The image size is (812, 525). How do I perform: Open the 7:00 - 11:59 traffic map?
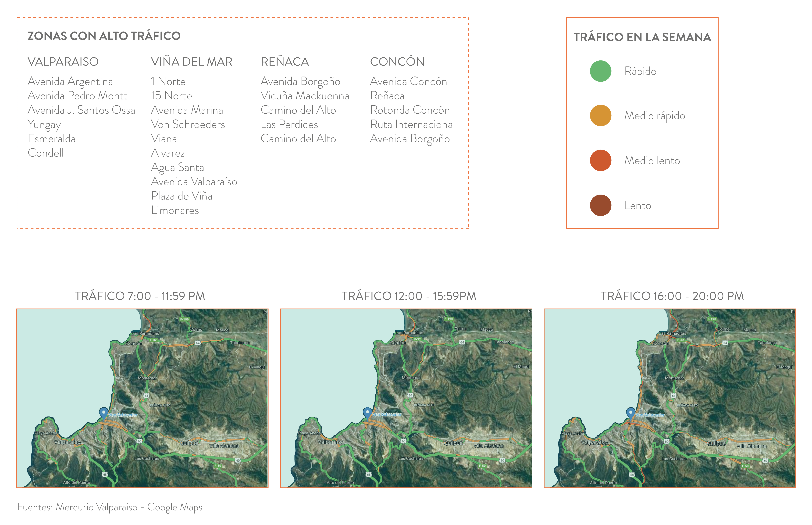click(142, 398)
